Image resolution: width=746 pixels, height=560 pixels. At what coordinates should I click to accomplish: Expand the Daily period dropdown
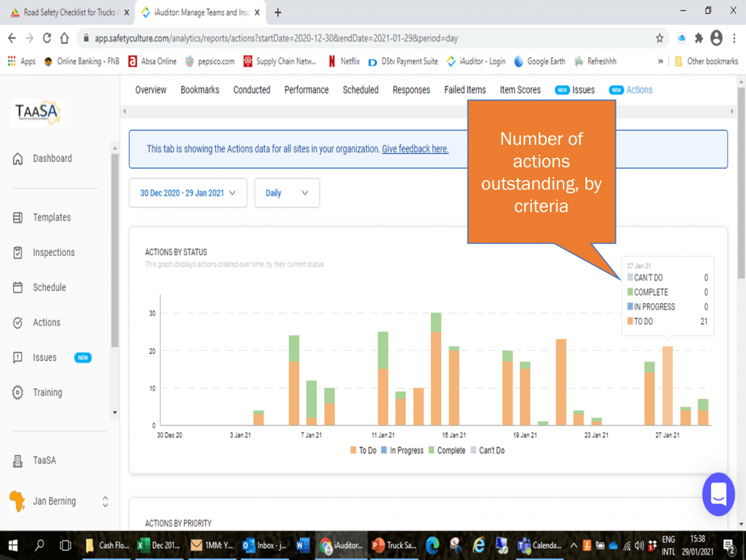[x=287, y=193]
